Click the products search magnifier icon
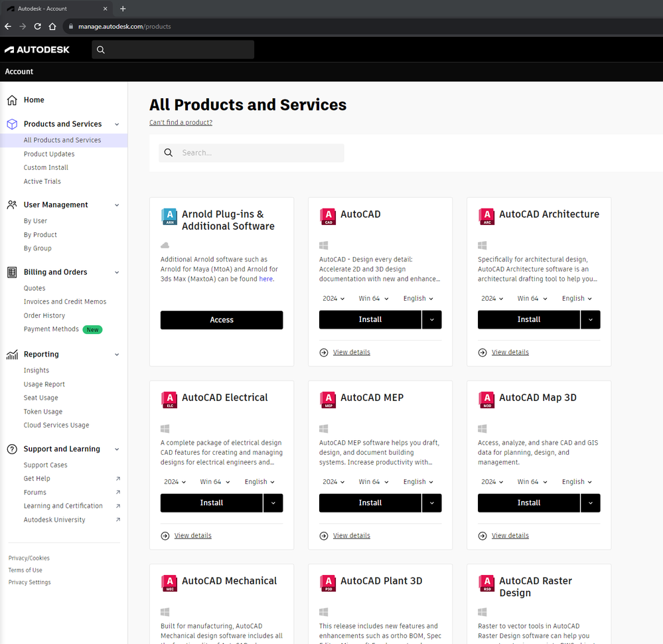663x644 pixels. 169,153
